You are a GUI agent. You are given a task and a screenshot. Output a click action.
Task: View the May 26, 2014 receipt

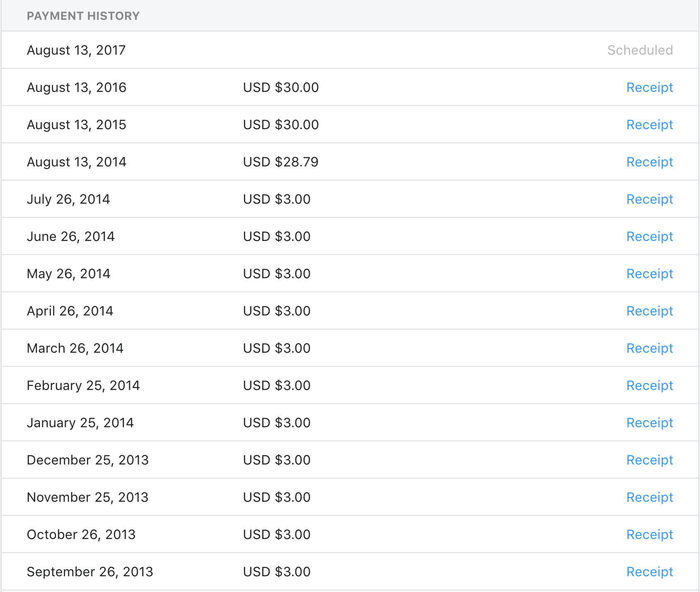[649, 274]
